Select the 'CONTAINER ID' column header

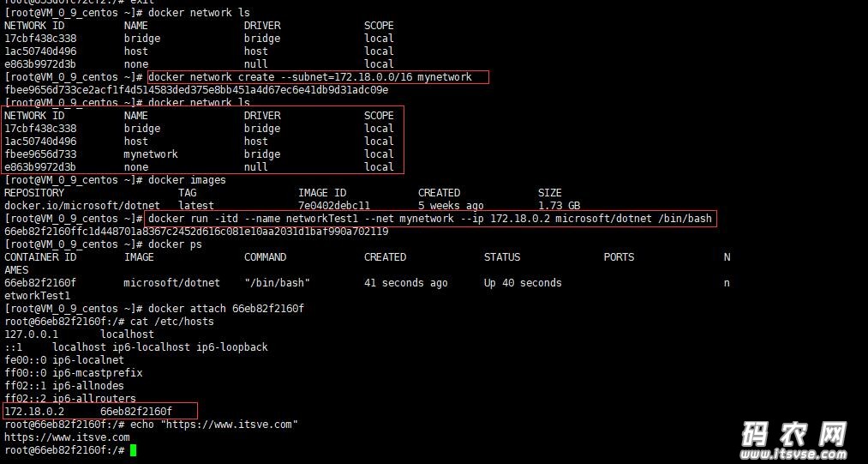40,257
